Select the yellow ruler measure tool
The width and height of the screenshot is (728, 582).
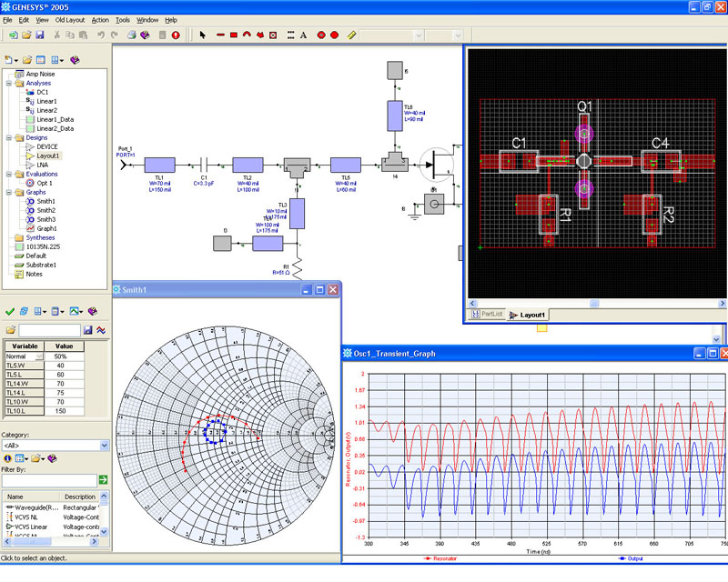(x=351, y=35)
